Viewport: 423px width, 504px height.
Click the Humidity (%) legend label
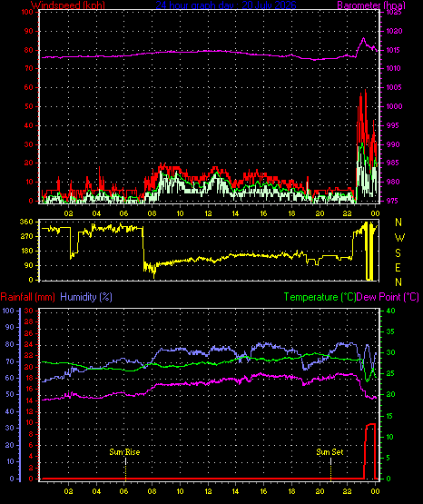(86, 297)
